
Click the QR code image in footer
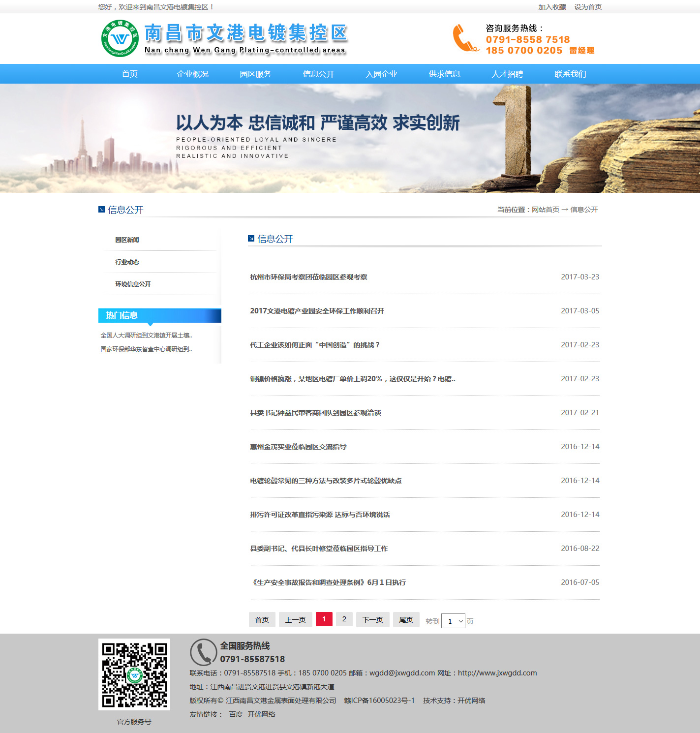pos(134,674)
